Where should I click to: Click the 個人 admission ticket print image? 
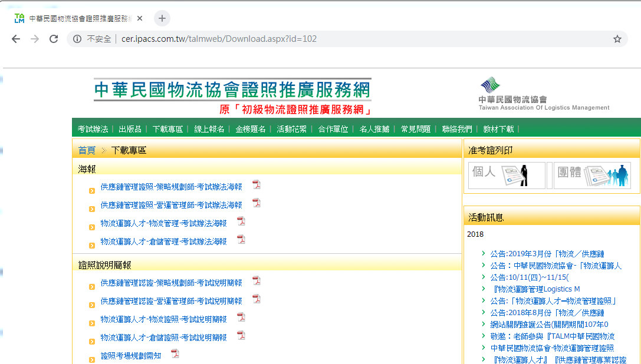(507, 176)
